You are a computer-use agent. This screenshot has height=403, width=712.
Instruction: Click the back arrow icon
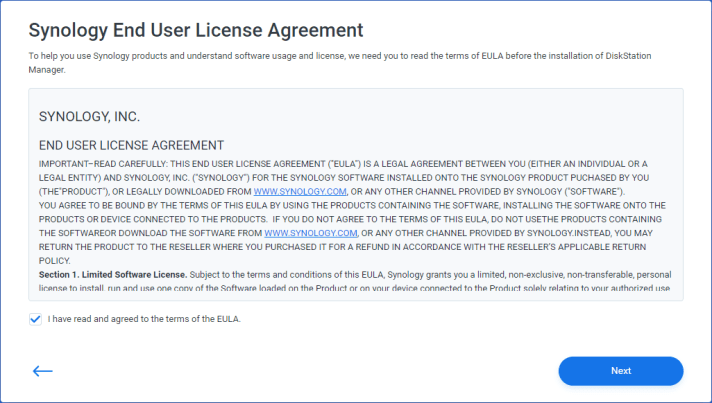click(42, 371)
